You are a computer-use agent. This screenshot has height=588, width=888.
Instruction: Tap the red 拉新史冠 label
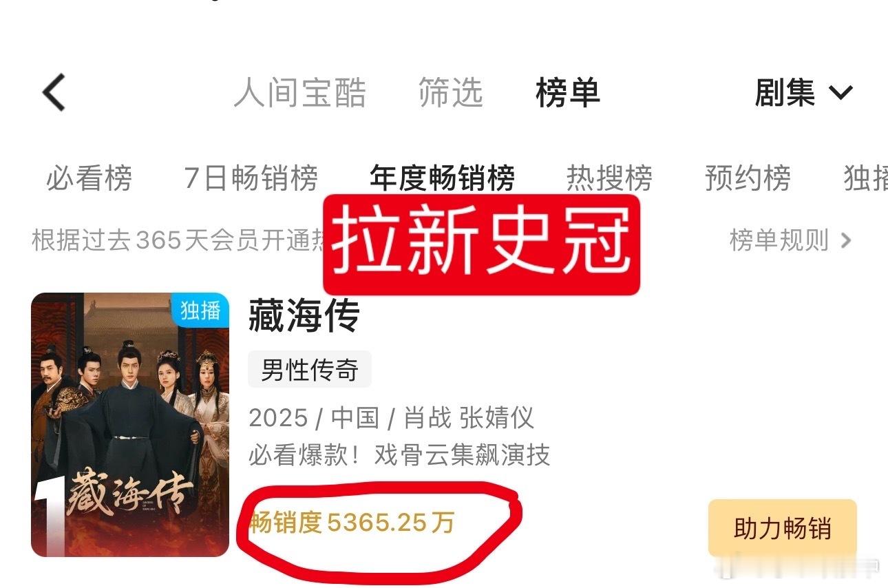click(482, 244)
